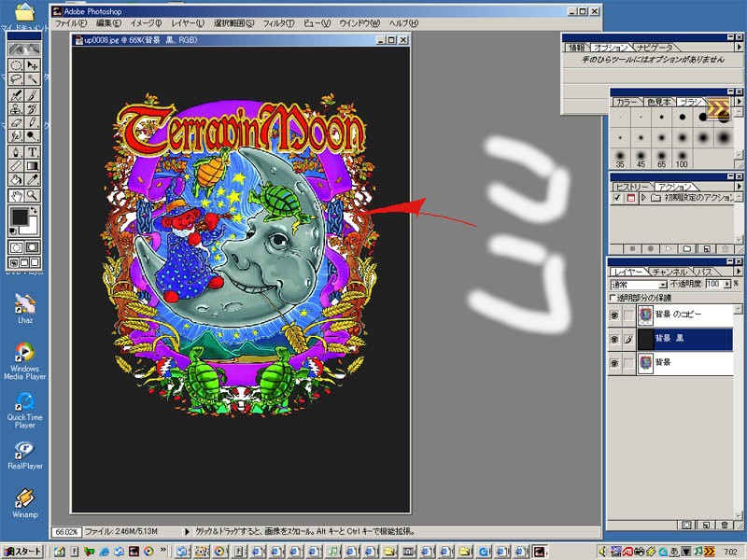Screen dimensions: 747x560
Task: Select the Measure tool
Action: pyautogui.click(x=16, y=166)
